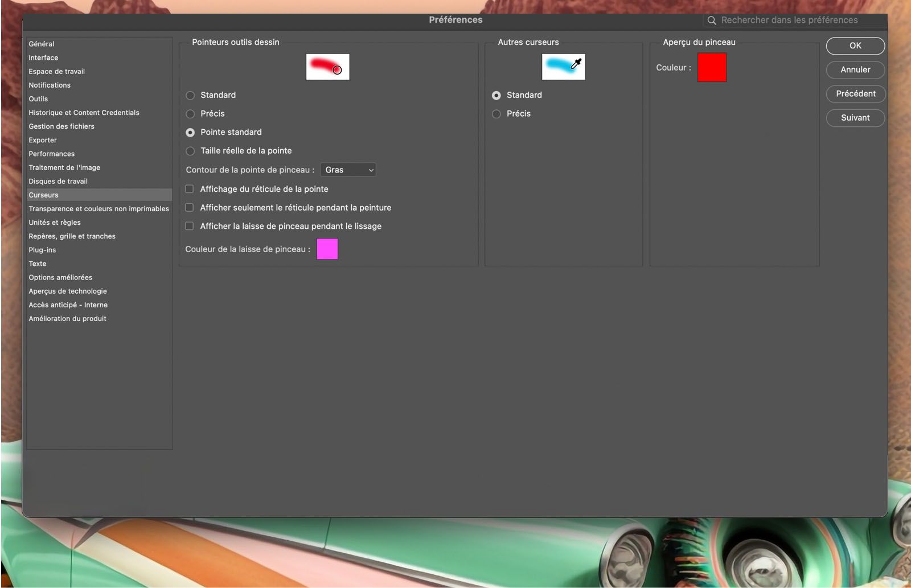This screenshot has width=911, height=588.
Task: Open the Disques de travail category
Action: tap(100, 181)
